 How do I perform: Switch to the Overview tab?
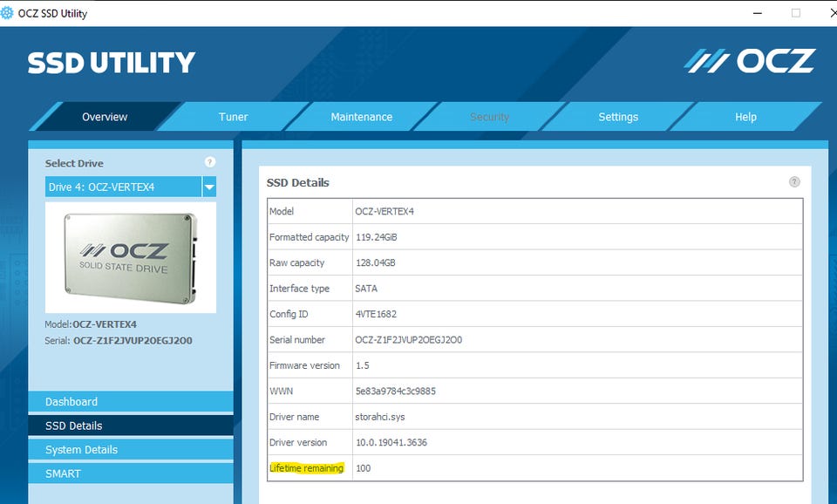pyautogui.click(x=105, y=116)
